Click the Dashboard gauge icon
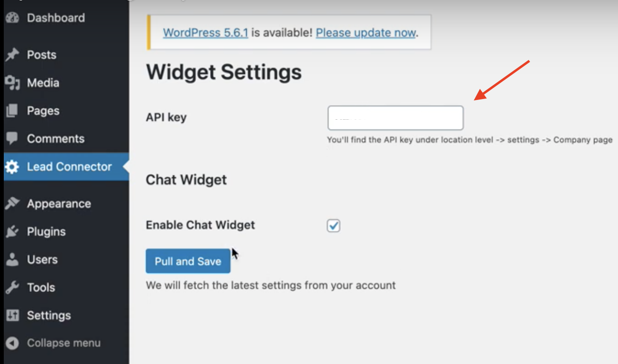Screen dimensions: 618x364 [12, 18]
